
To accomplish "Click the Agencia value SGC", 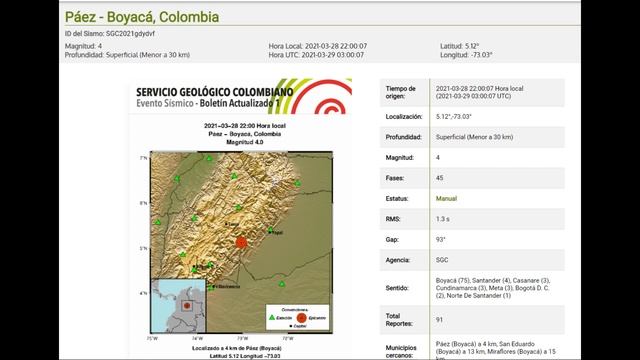I will point(442,260).
